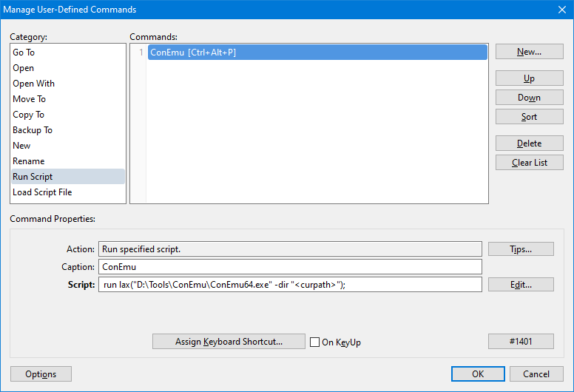Viewport: 574px width, 392px height.
Task: Choose the Move To category
Action: point(29,99)
